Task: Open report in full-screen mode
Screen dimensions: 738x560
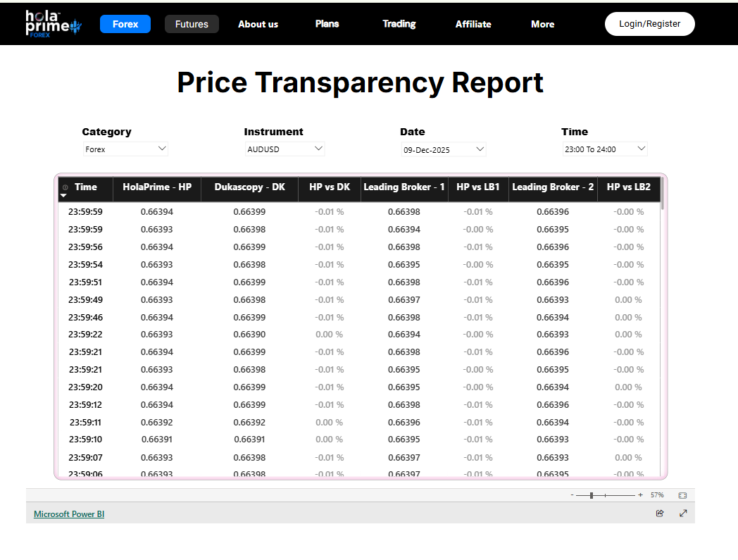Action: (683, 514)
